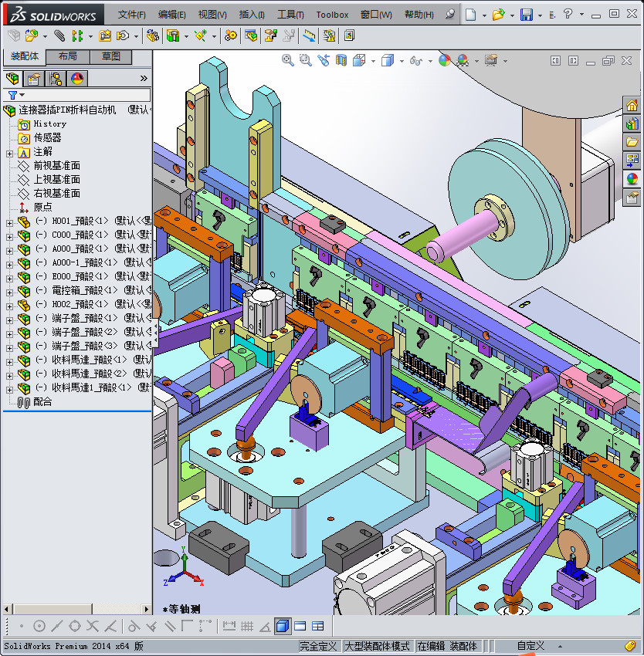Viewport: 644px width, 656px height.
Task: Open the 视图(V) menu
Action: (212, 15)
